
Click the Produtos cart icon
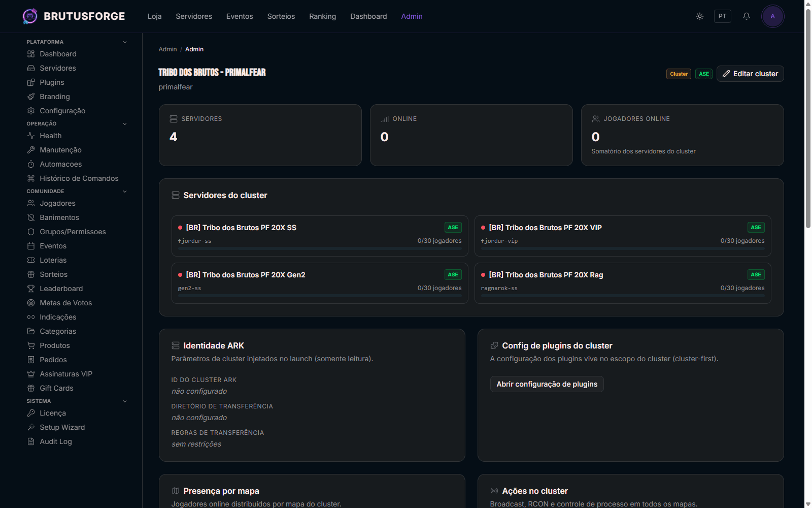[31, 345]
